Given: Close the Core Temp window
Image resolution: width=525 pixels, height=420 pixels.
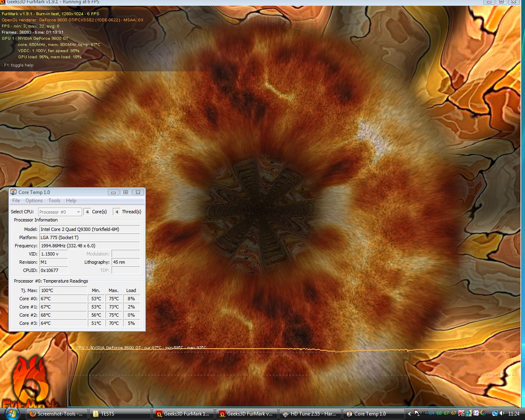Looking at the screenshot, I should [x=138, y=192].
